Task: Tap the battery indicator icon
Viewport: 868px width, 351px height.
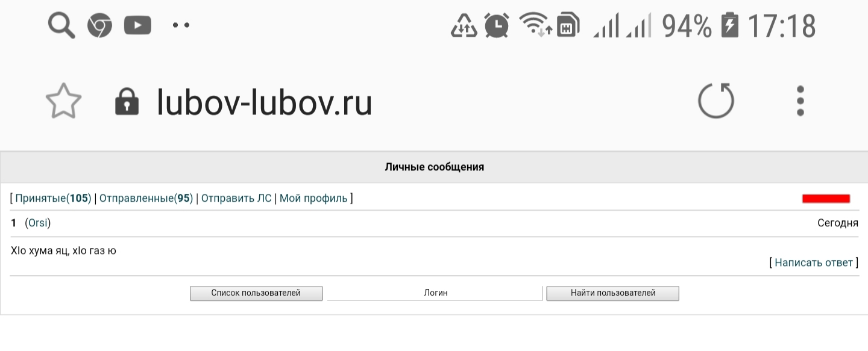Action: tap(729, 26)
